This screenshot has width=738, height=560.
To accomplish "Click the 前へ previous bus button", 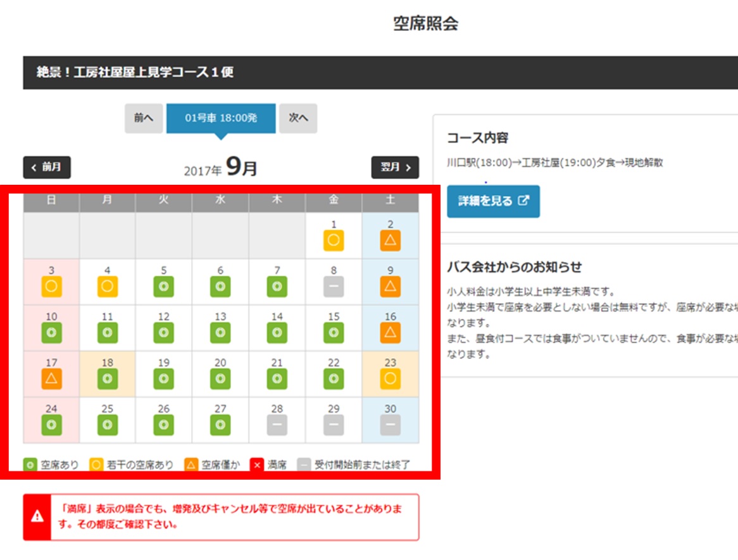I will coord(144,118).
